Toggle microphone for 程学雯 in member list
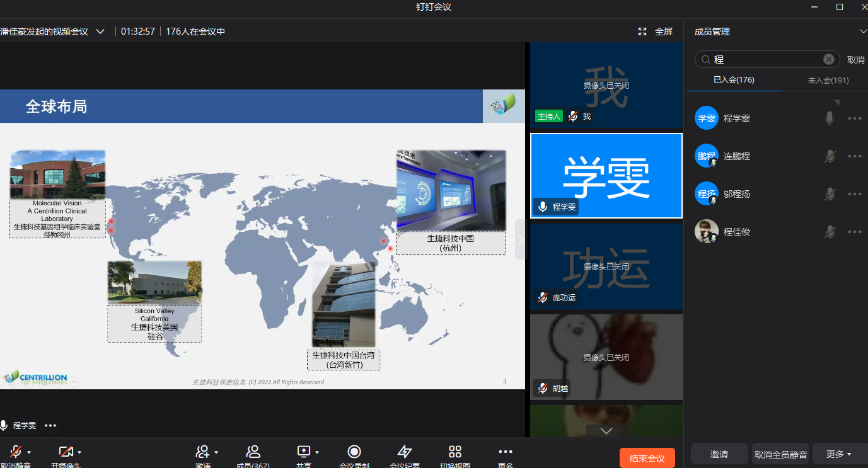 [830, 118]
